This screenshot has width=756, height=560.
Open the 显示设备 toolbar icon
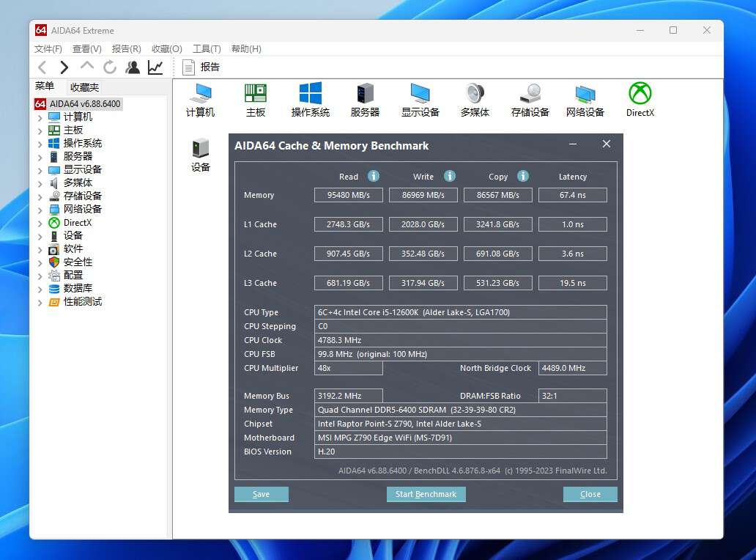point(420,99)
